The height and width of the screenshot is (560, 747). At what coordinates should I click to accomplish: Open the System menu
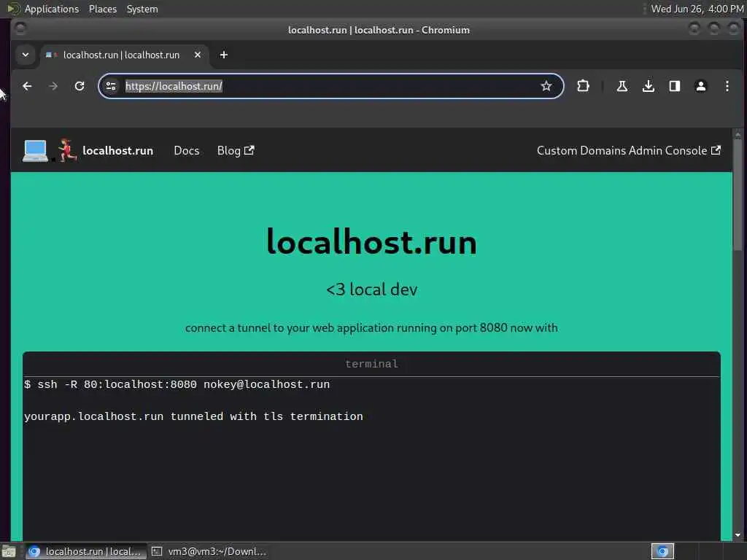142,9
